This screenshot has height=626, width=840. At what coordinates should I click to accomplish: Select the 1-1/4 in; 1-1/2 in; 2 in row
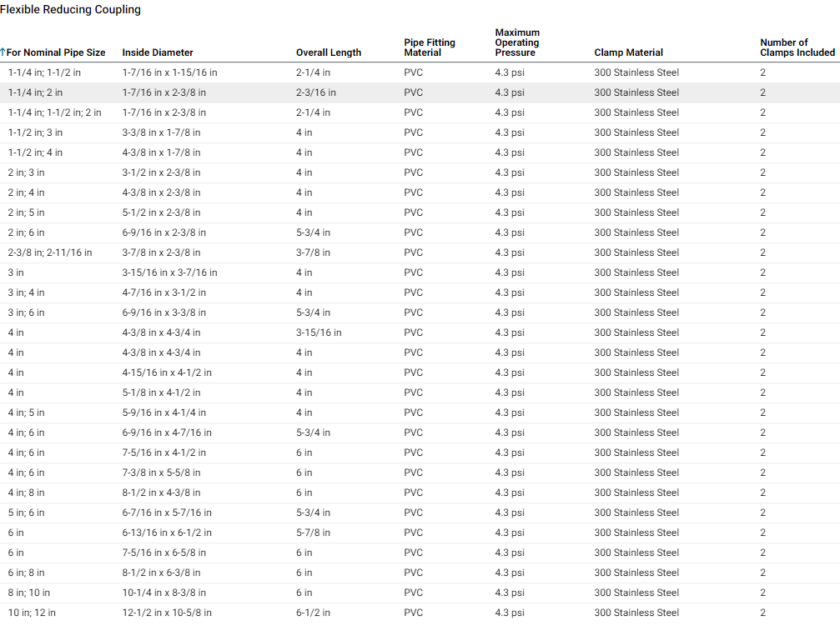[55, 113]
